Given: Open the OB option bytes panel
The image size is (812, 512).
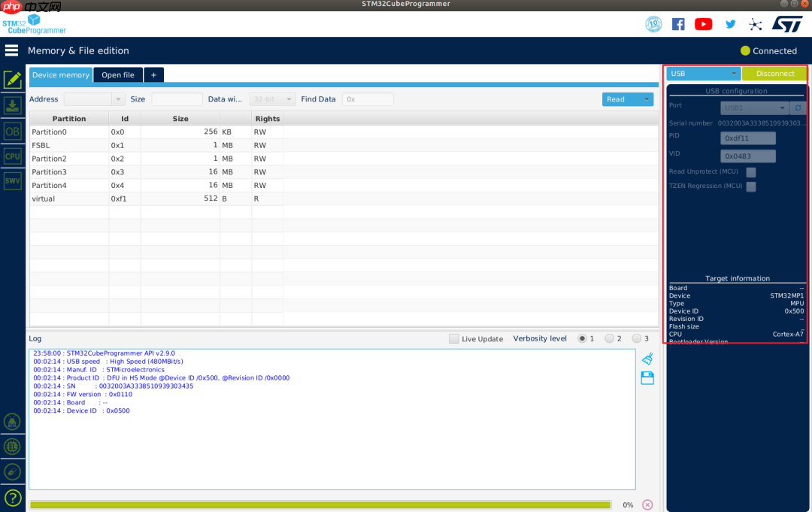Looking at the screenshot, I should [13, 132].
